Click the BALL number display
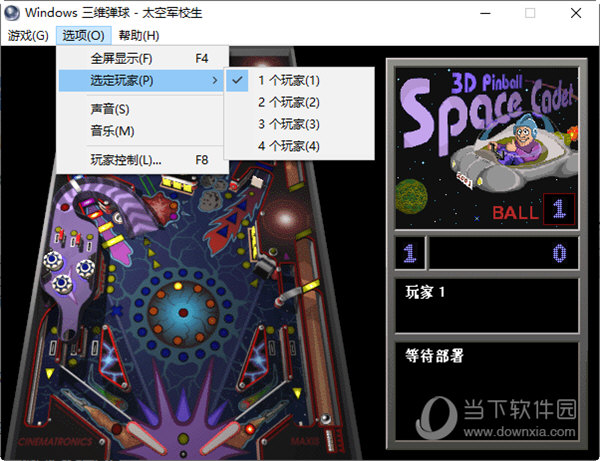The width and height of the screenshot is (600, 461). pos(559,209)
